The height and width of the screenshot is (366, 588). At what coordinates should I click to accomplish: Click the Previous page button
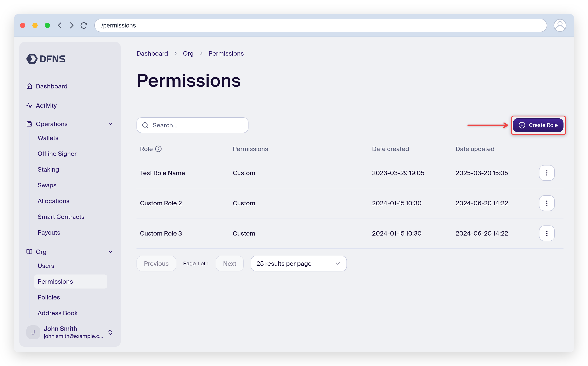pyautogui.click(x=156, y=264)
